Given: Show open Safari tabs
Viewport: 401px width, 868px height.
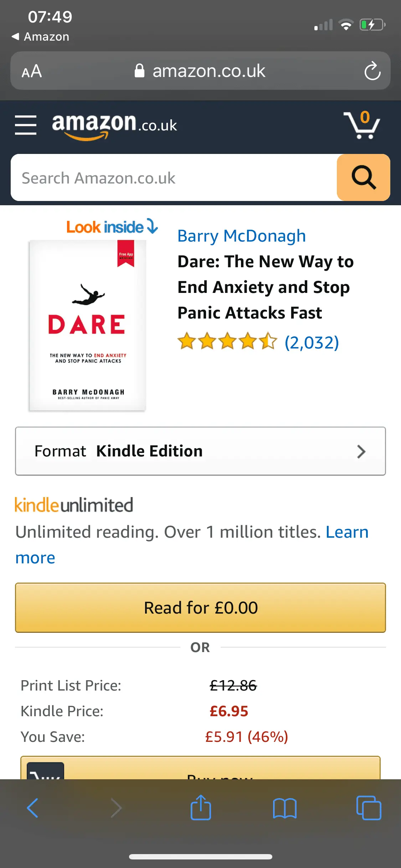Looking at the screenshot, I should pos(369,807).
